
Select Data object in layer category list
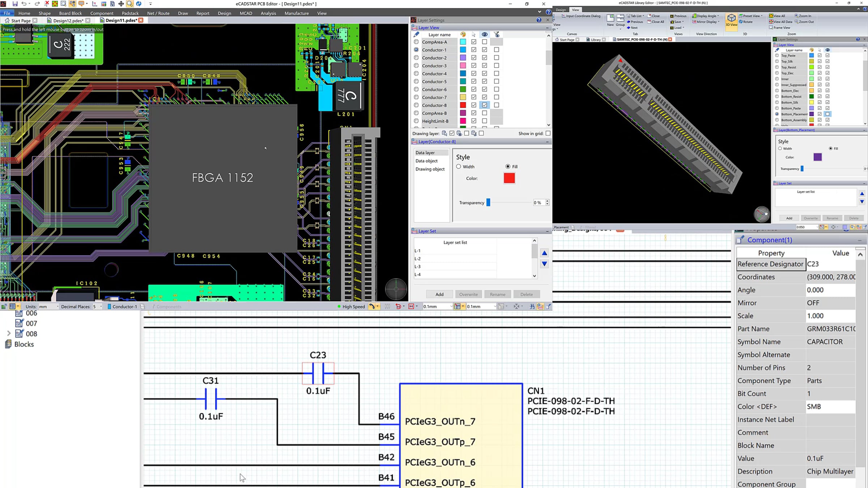(x=426, y=161)
